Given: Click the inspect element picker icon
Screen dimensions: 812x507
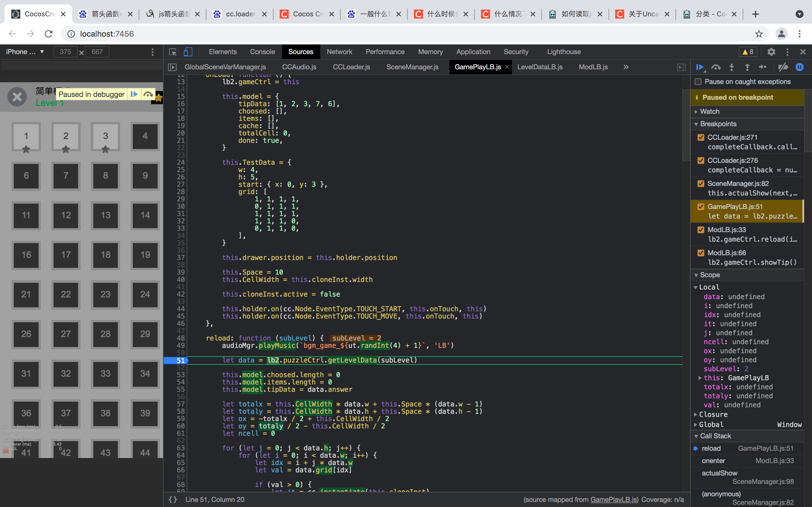Looking at the screenshot, I should (x=173, y=52).
